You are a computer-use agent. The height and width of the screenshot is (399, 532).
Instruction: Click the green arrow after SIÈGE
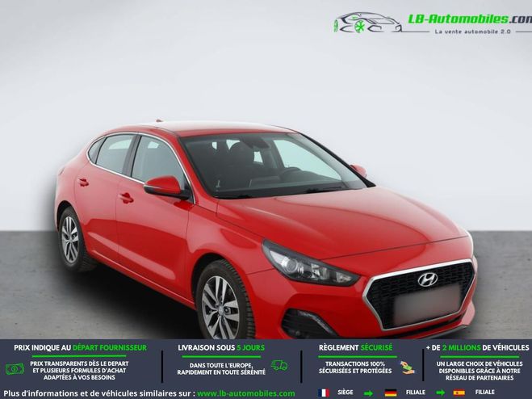click(x=368, y=393)
